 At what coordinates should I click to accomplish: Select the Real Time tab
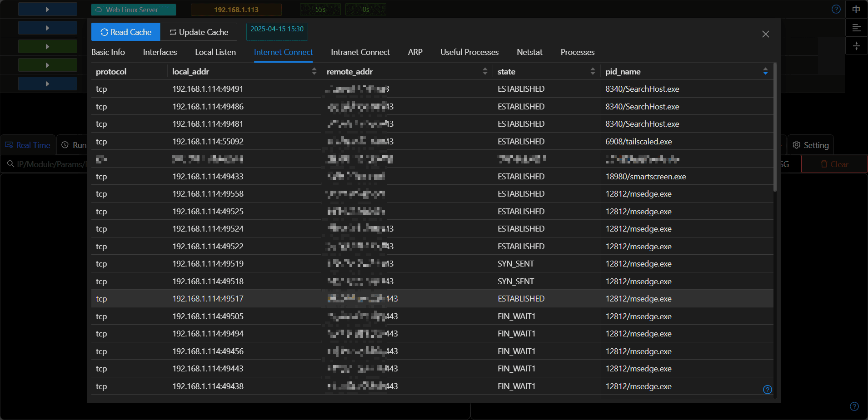pyautogui.click(x=28, y=145)
